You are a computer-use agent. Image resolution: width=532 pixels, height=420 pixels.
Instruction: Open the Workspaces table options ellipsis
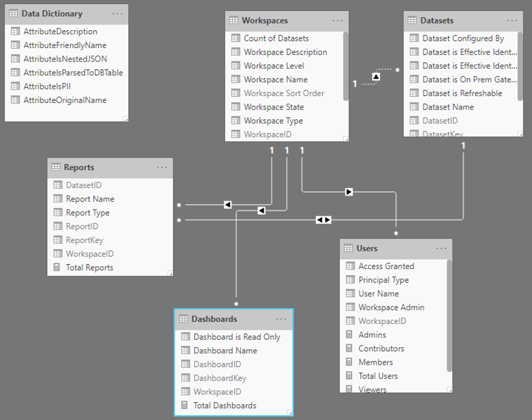338,21
